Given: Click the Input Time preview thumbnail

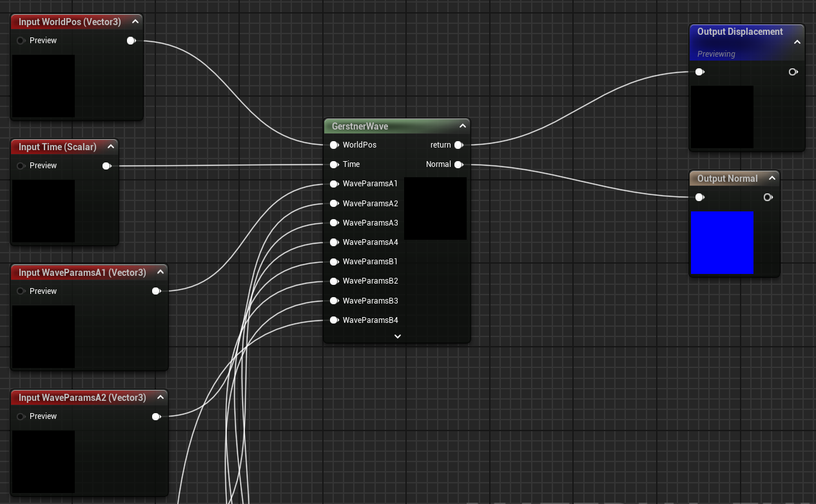Looking at the screenshot, I should pyautogui.click(x=43, y=211).
